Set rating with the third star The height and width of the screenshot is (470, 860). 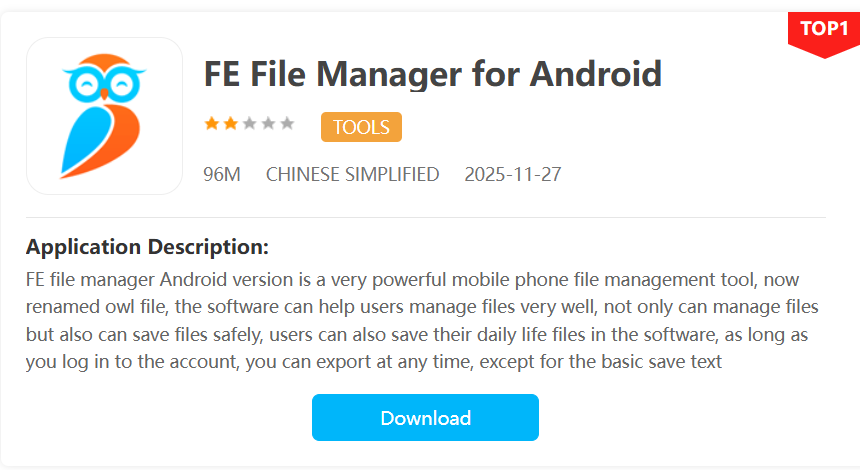tap(249, 124)
